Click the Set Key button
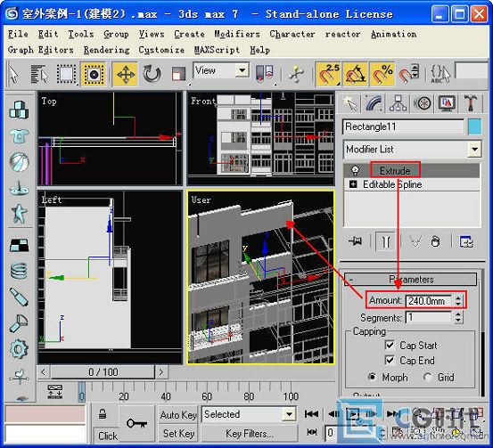The width and height of the screenshot is (493, 448). [178, 434]
